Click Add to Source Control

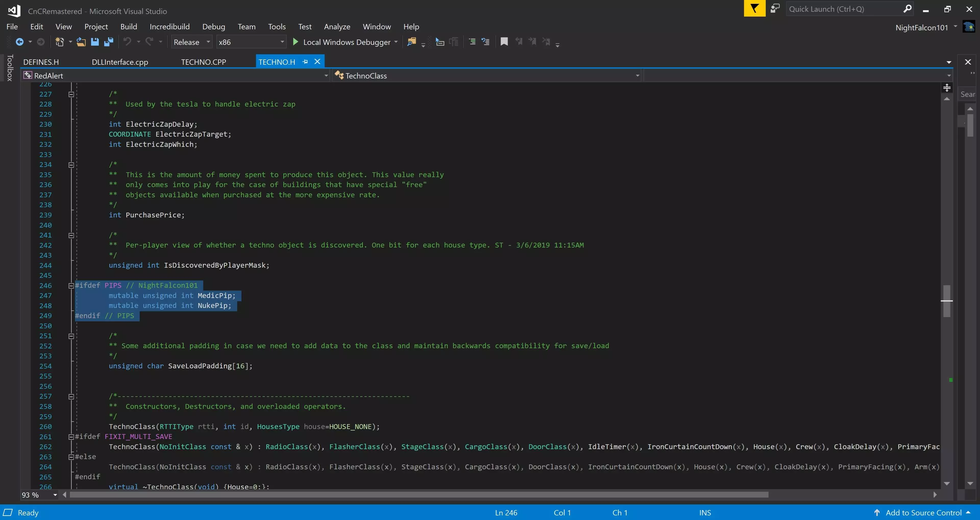(923, 512)
